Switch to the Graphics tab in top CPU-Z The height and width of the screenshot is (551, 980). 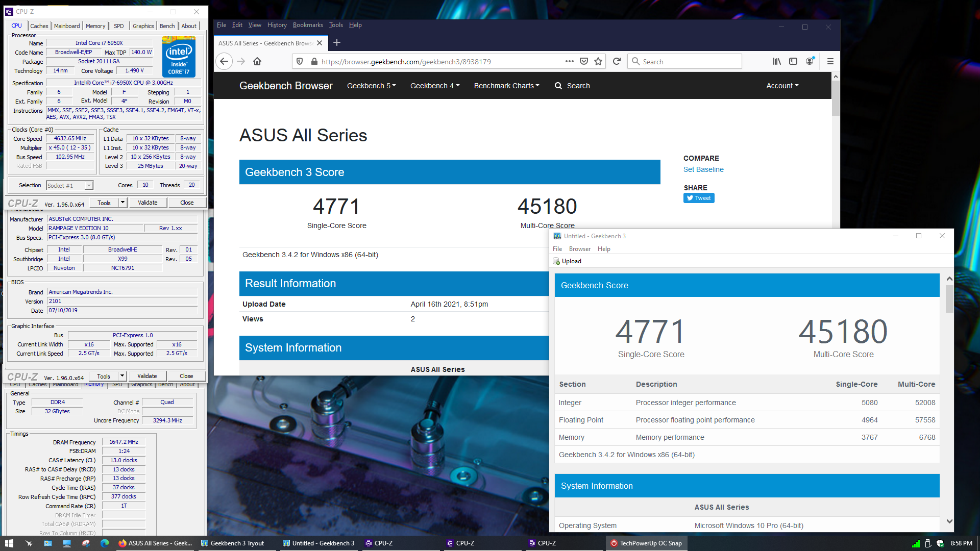point(143,26)
